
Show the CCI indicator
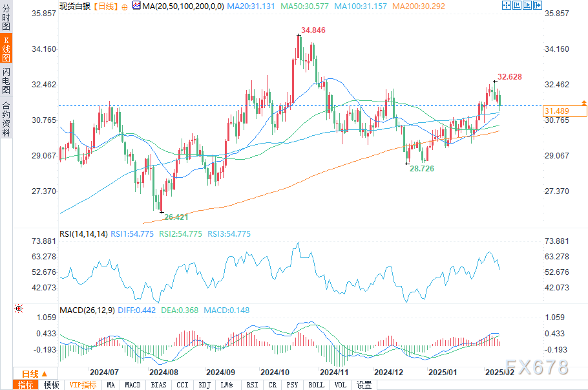(182, 385)
